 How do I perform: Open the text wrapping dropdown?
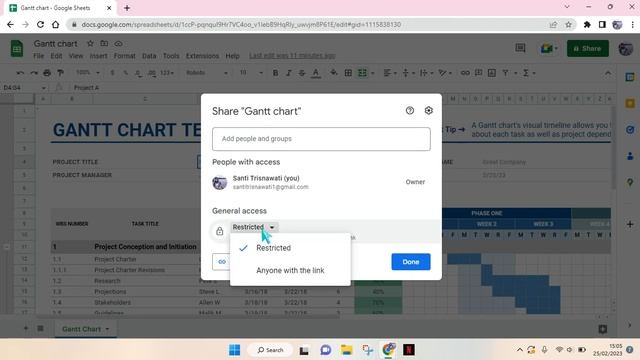pos(426,73)
